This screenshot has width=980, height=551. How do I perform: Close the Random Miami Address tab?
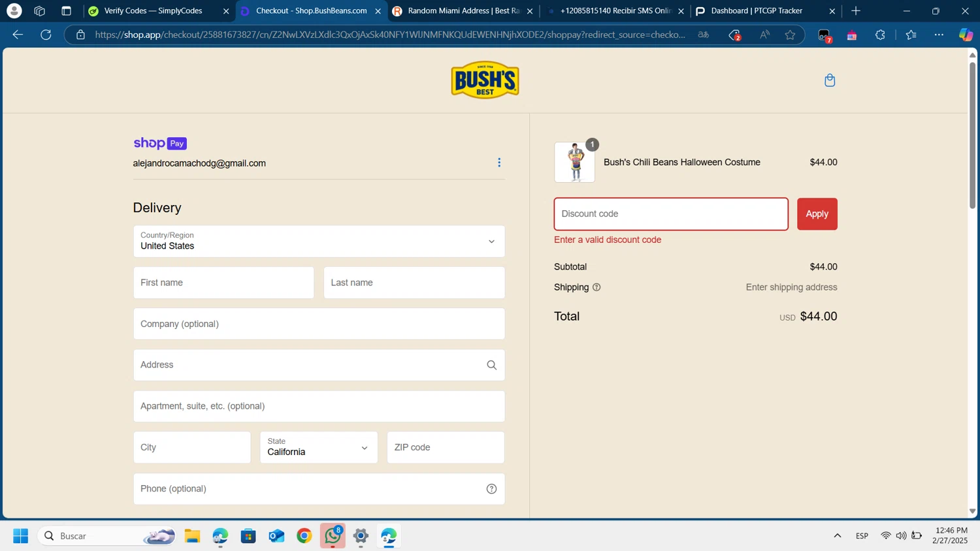click(x=530, y=11)
